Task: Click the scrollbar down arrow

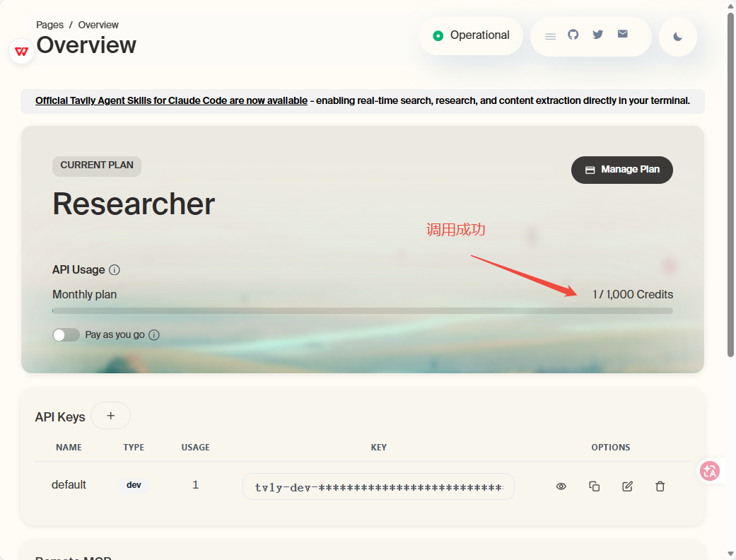Action: pyautogui.click(x=731, y=555)
